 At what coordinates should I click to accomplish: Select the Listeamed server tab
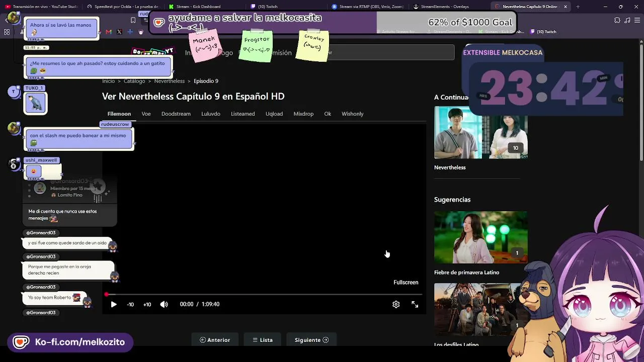(243, 114)
